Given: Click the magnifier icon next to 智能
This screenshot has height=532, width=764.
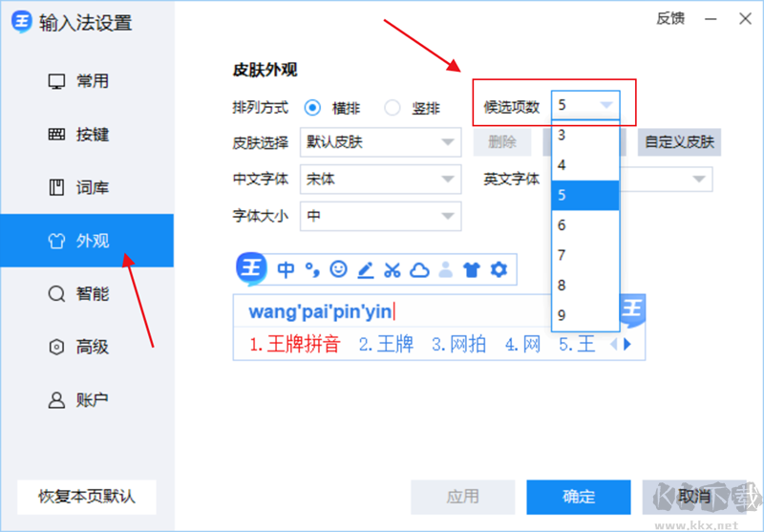Looking at the screenshot, I should pos(56,294).
